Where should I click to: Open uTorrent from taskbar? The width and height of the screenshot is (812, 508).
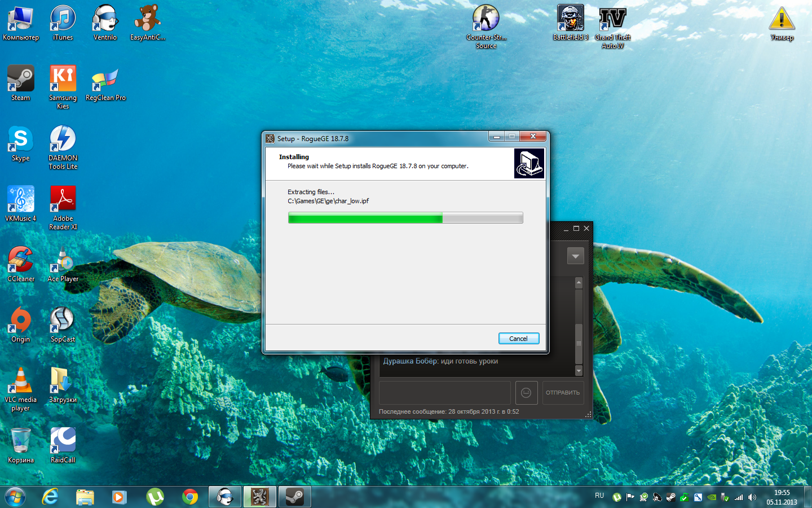click(x=155, y=497)
